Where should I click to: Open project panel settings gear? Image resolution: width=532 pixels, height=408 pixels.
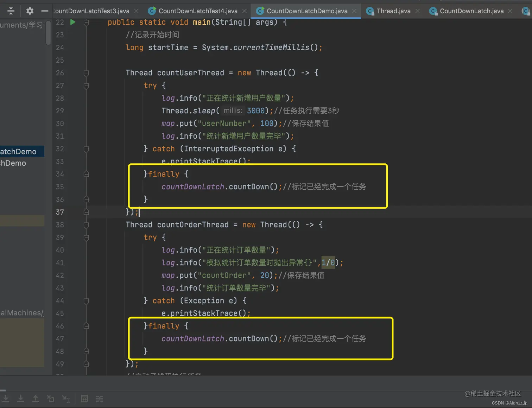pos(30,11)
